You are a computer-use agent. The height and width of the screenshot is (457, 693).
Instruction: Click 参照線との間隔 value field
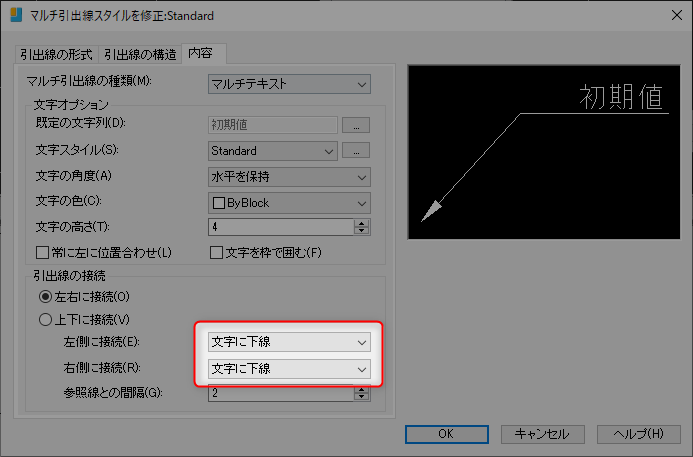tap(281, 393)
